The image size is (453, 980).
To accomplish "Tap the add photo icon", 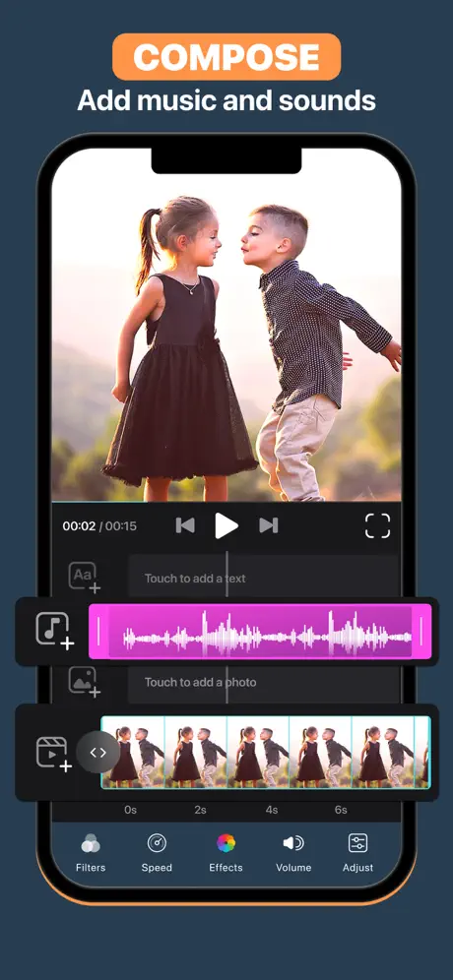I will [x=85, y=681].
